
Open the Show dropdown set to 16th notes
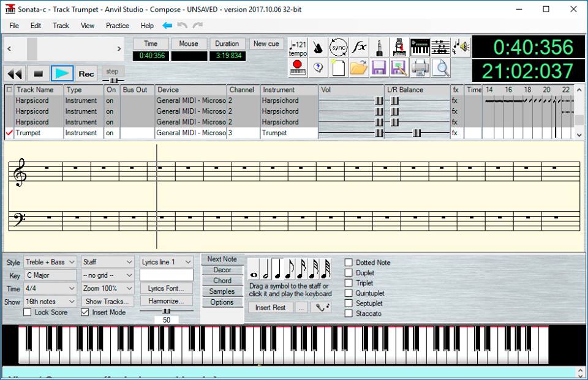(50, 301)
